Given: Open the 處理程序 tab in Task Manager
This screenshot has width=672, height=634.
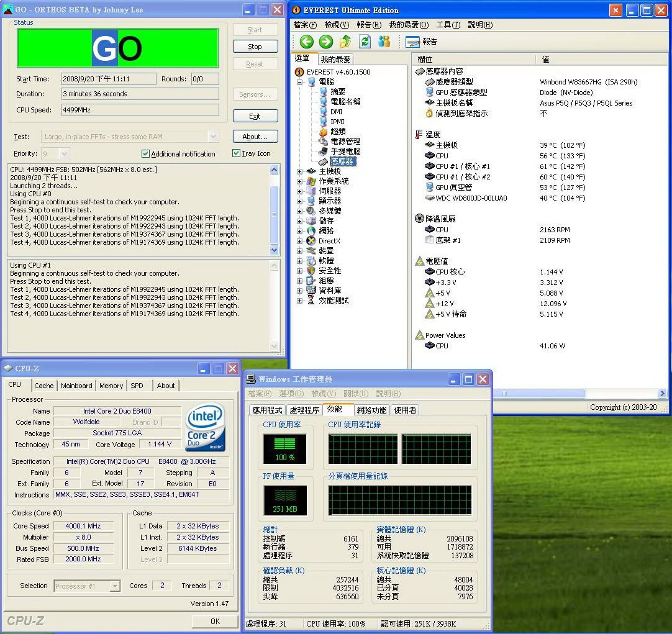Looking at the screenshot, I should click(304, 410).
